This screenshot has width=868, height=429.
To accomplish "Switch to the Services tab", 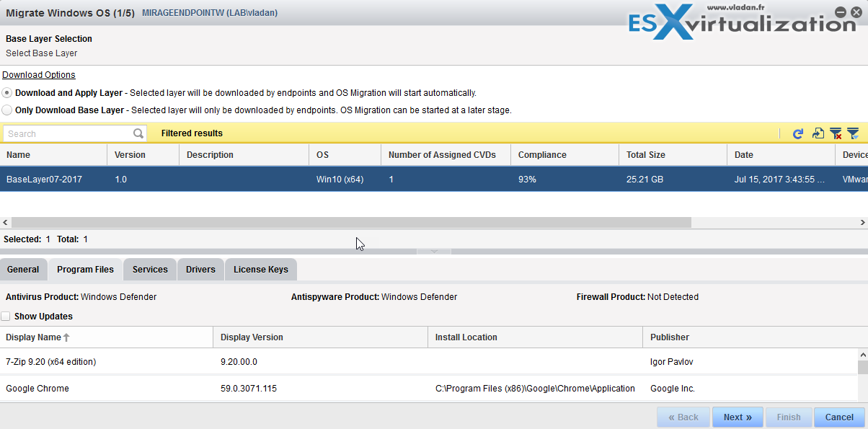I will 150,270.
